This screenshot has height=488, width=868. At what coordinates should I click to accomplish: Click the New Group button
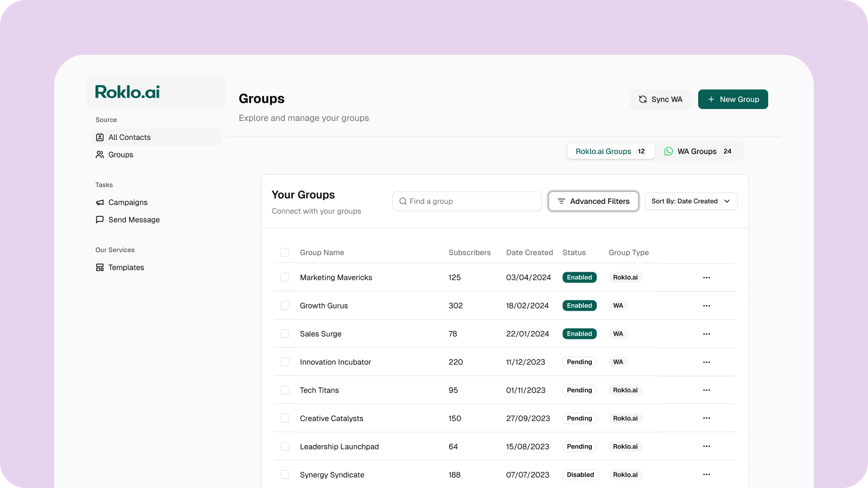pos(733,99)
